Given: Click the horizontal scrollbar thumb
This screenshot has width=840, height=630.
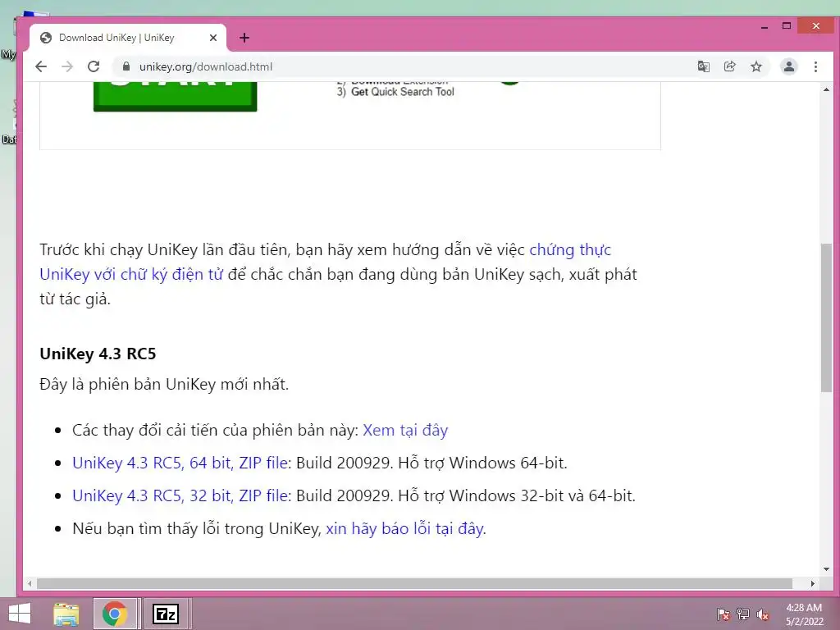Looking at the screenshot, I should point(414,583).
